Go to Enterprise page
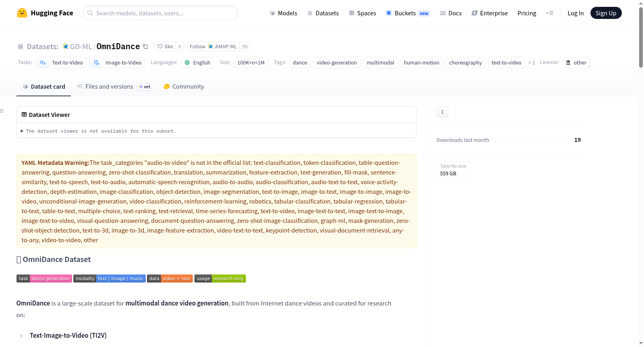 (489, 13)
